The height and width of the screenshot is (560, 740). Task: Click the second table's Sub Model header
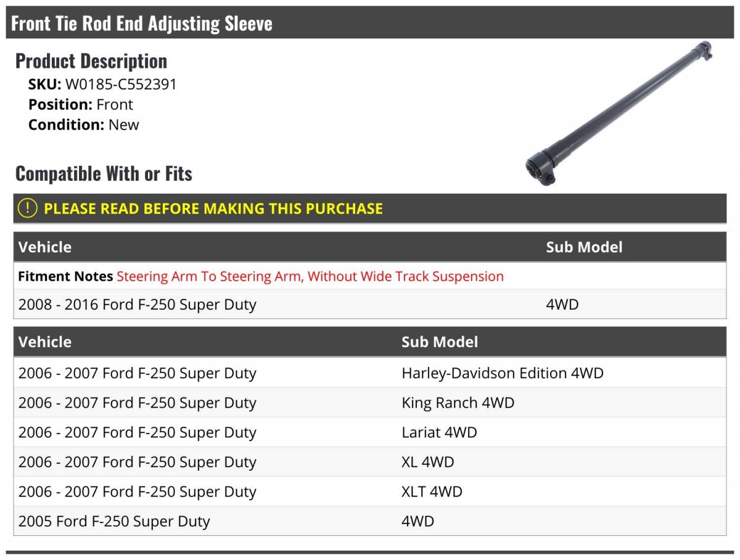[x=439, y=342]
